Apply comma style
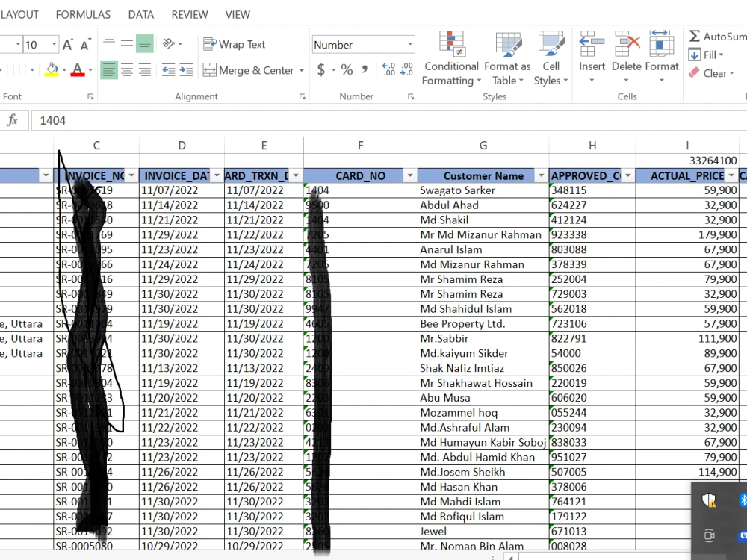Screen dimensions: 747x560 [x=365, y=70]
